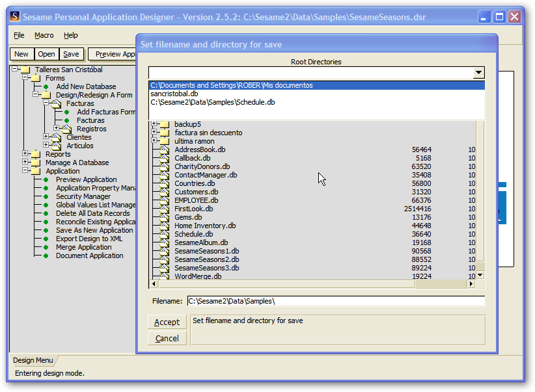Click the Callback.db file icon
This screenshot has width=535, height=392.
[165, 158]
